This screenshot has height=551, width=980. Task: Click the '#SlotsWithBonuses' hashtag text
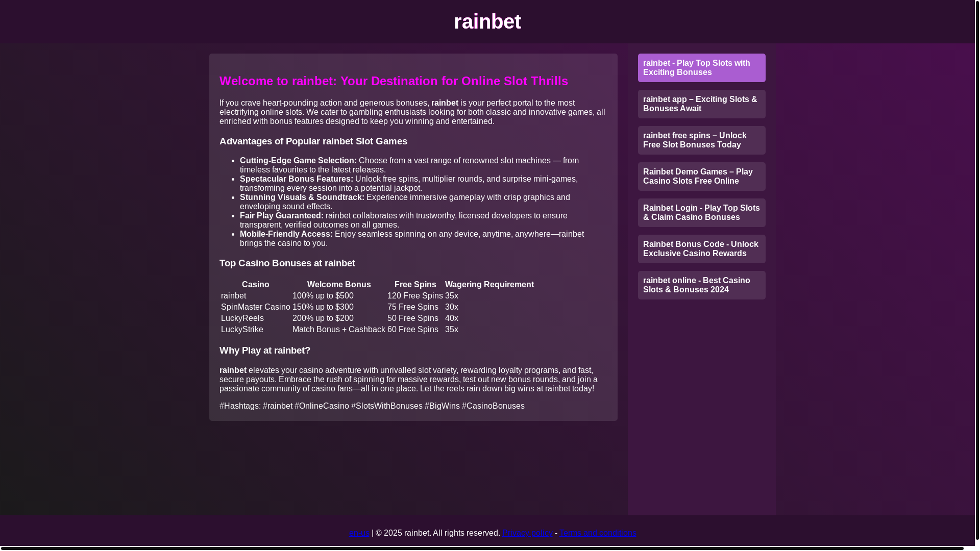(387, 406)
